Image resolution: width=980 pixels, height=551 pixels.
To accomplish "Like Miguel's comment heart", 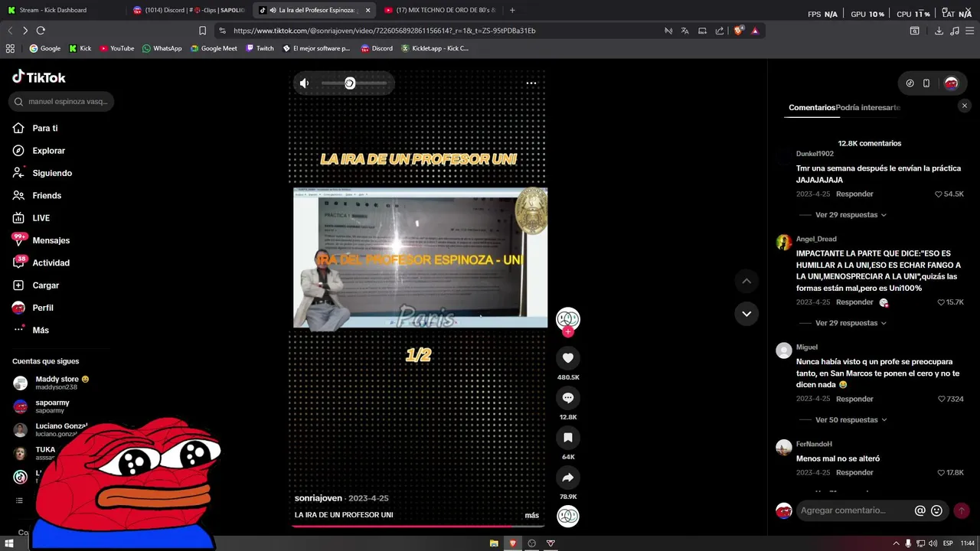I will pyautogui.click(x=942, y=399).
